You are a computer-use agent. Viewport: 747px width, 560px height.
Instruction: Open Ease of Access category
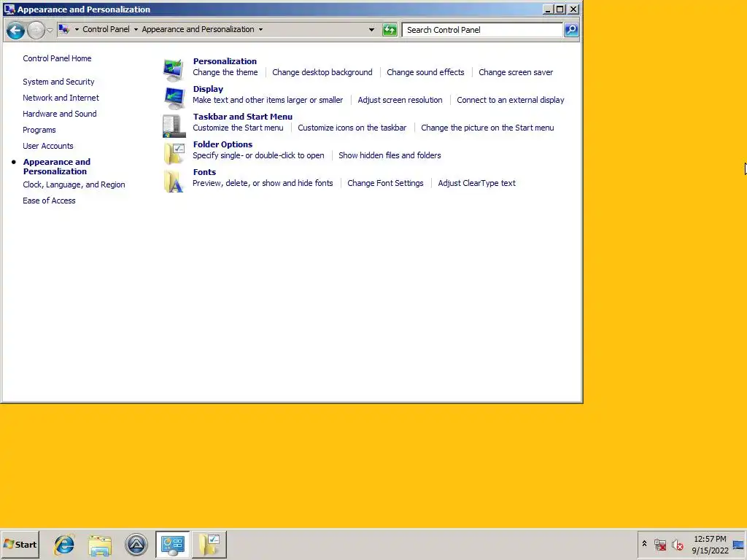(49, 201)
